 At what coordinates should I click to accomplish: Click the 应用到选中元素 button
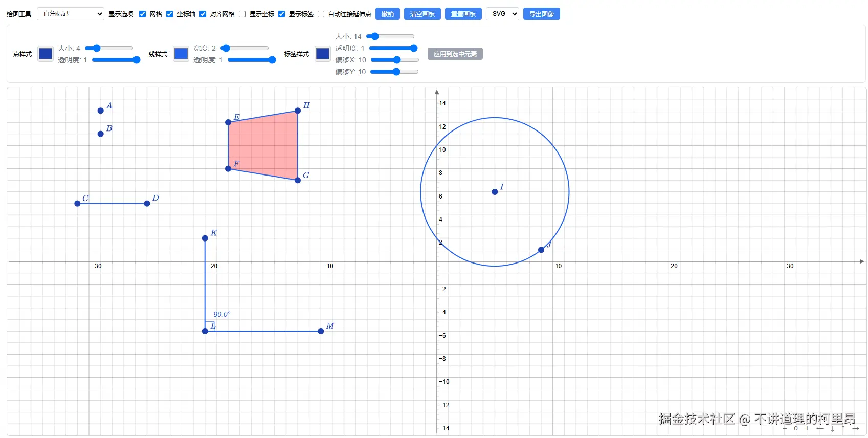pyautogui.click(x=455, y=54)
